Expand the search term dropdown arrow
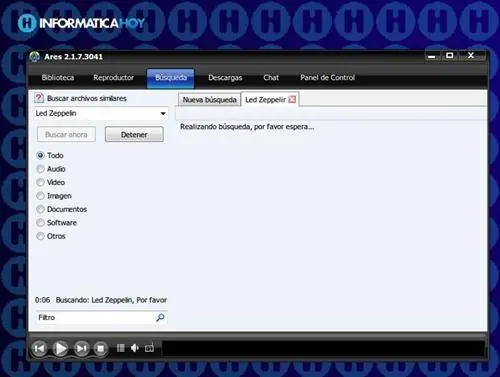The width and height of the screenshot is (500, 377). 163,113
